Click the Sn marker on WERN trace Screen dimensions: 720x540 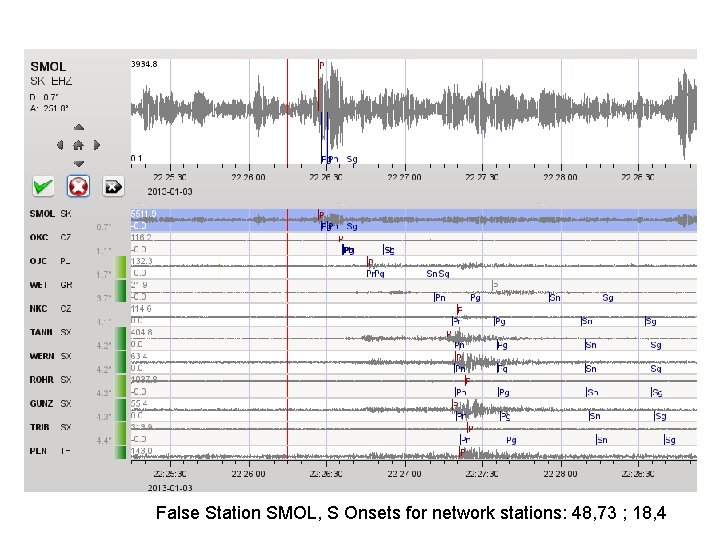[x=591, y=369]
